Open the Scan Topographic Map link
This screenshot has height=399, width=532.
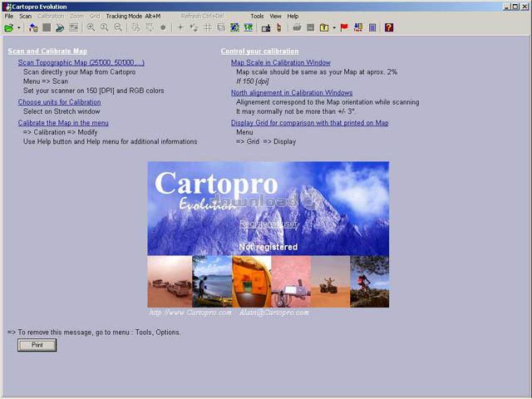click(x=81, y=63)
